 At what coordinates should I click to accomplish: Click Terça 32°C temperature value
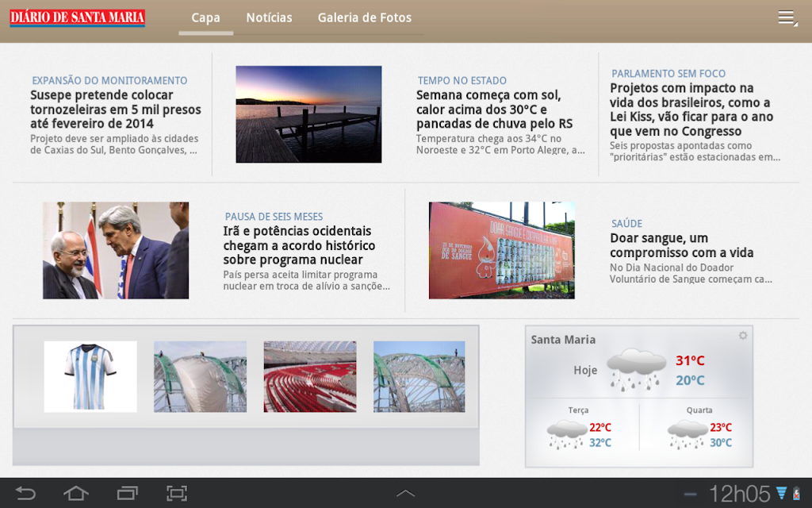[x=600, y=443]
